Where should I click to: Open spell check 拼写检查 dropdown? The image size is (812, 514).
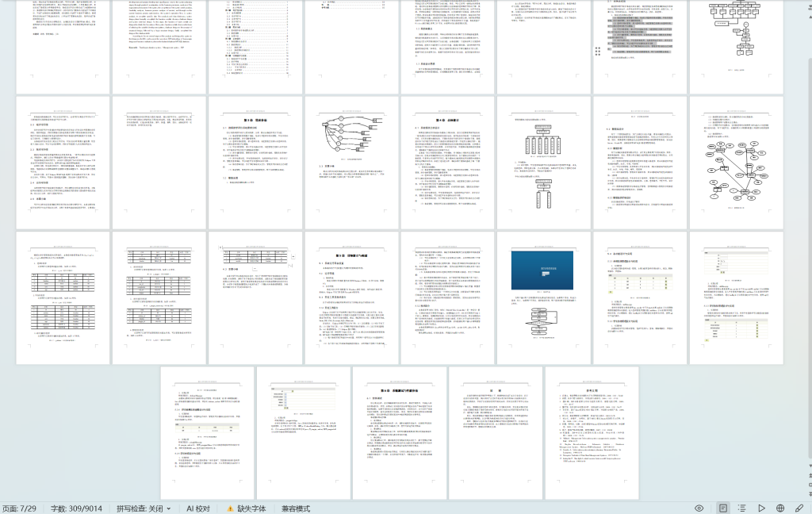144,508
